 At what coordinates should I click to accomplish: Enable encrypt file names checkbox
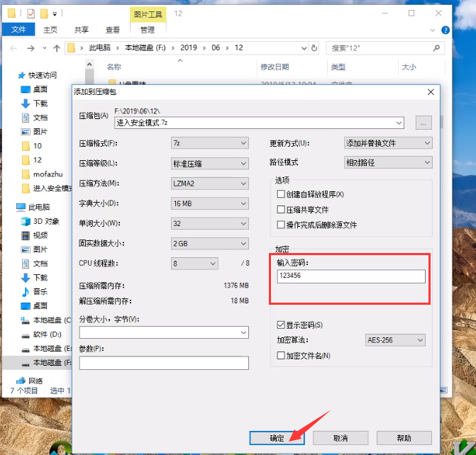[x=282, y=355]
